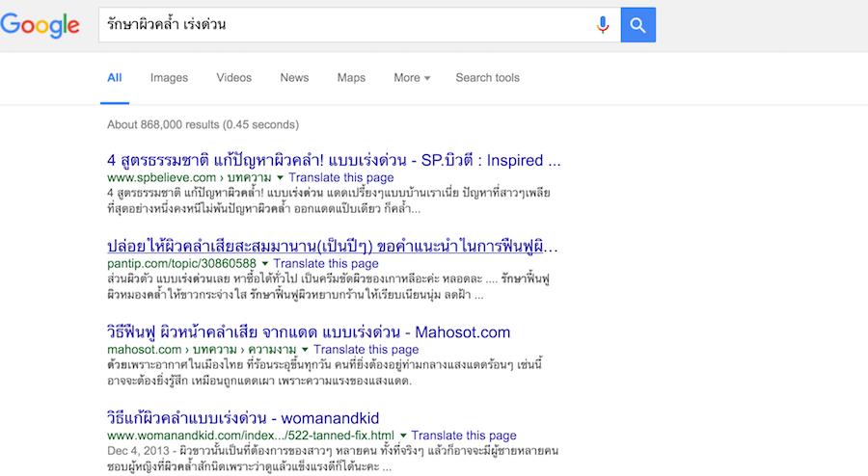Click the blue magnifier search button
Screen dimensions: 868x476
pyautogui.click(x=638, y=25)
